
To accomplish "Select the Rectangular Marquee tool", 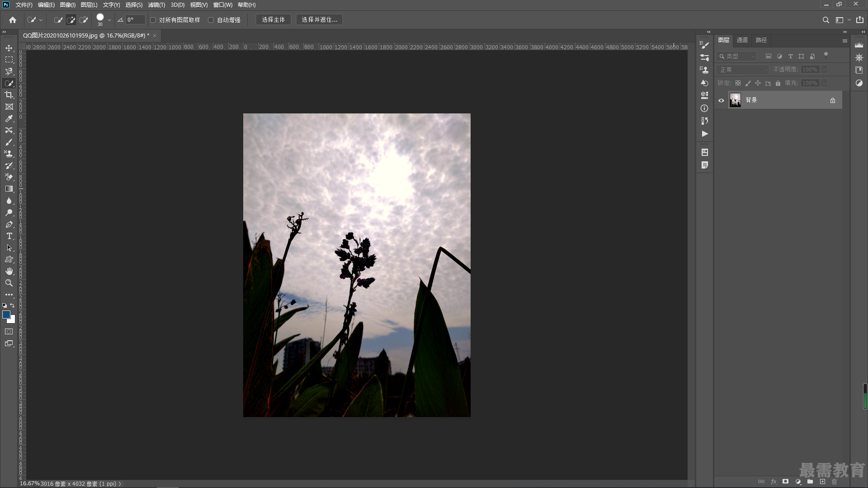I will (9, 60).
